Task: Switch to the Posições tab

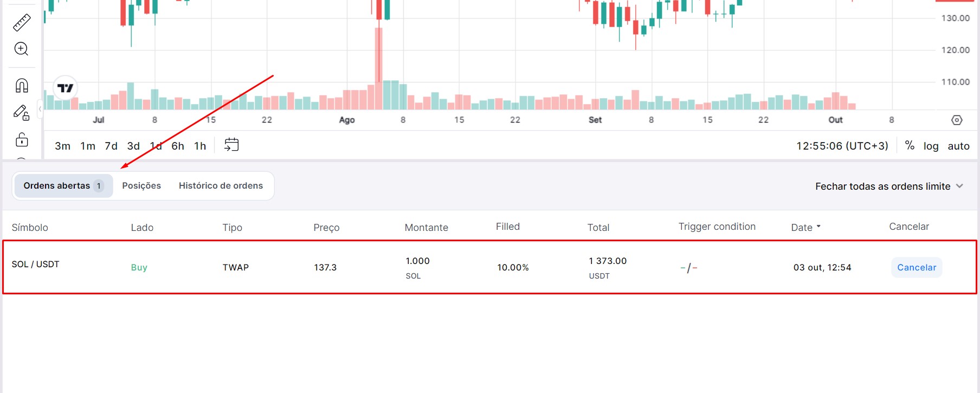Action: pyautogui.click(x=141, y=185)
